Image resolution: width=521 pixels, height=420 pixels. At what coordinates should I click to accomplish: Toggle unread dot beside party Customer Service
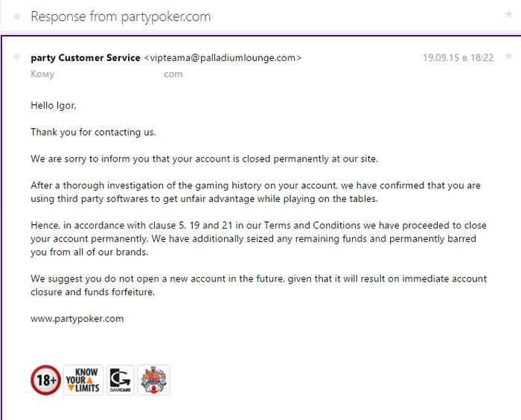pos(16,57)
